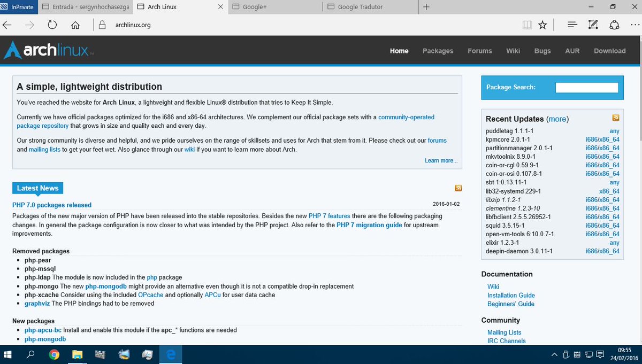Click the Package Search input field
642x364 pixels.
point(586,88)
